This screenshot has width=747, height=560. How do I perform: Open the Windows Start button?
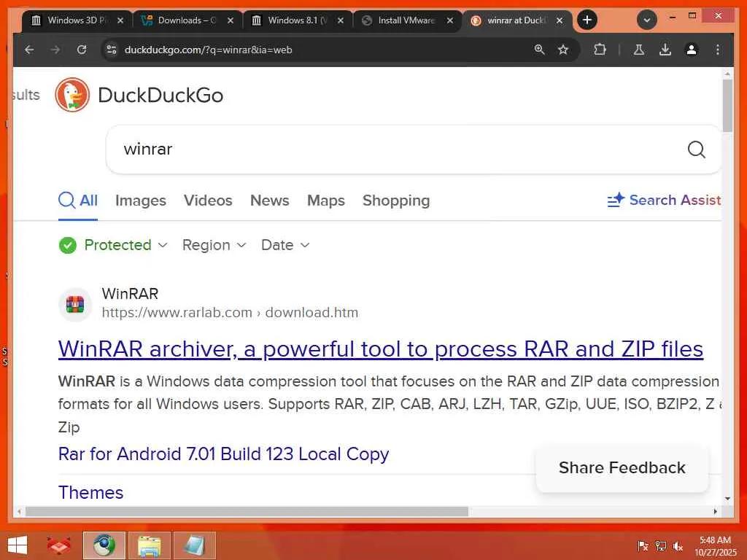[18, 545]
